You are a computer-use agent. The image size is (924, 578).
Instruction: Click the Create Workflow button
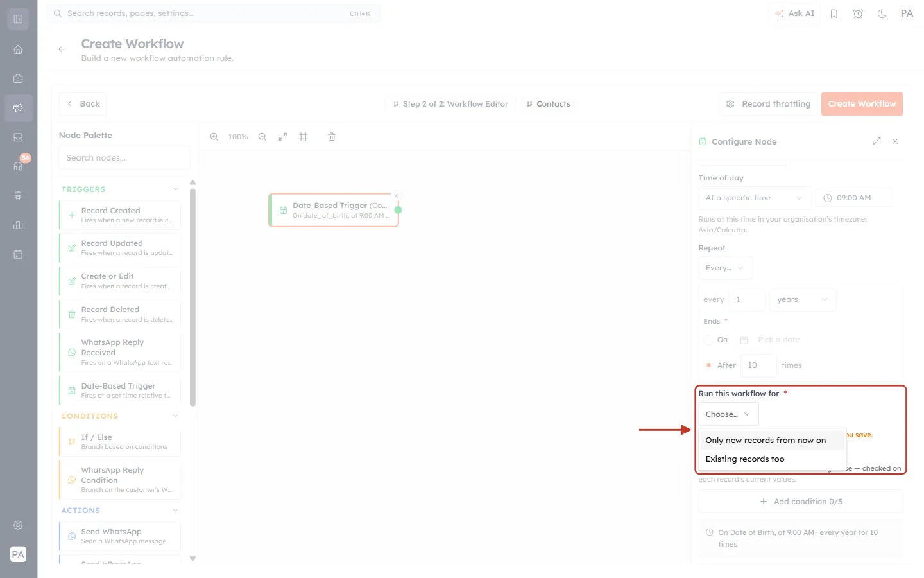862,104
